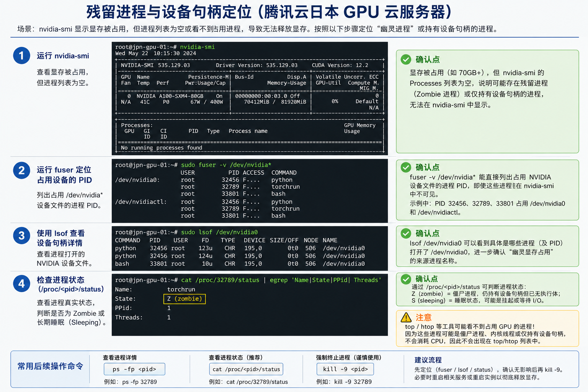Screen dimensions: 588x392
Task: Click the "PPid:" field label in the status output
Action: point(124,308)
